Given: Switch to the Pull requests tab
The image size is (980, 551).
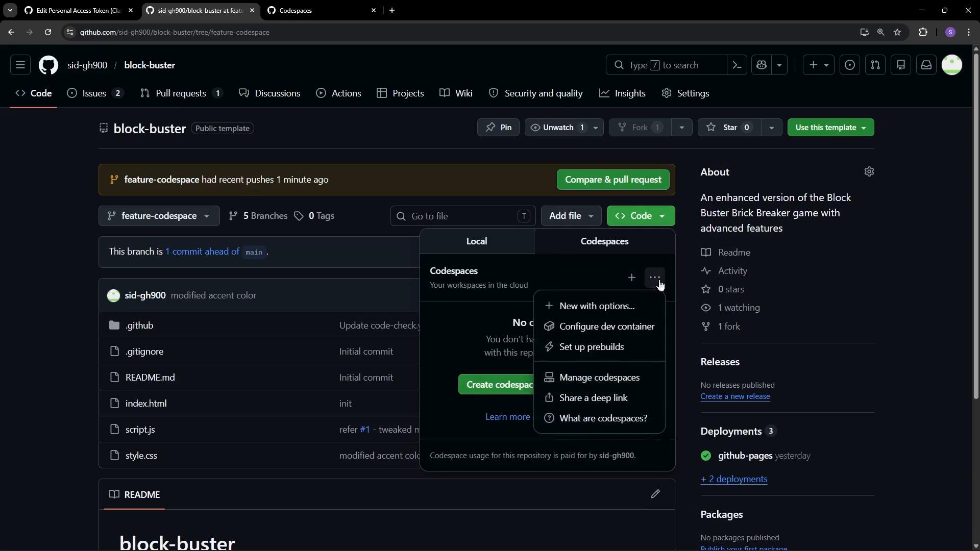Looking at the screenshot, I should [181, 93].
